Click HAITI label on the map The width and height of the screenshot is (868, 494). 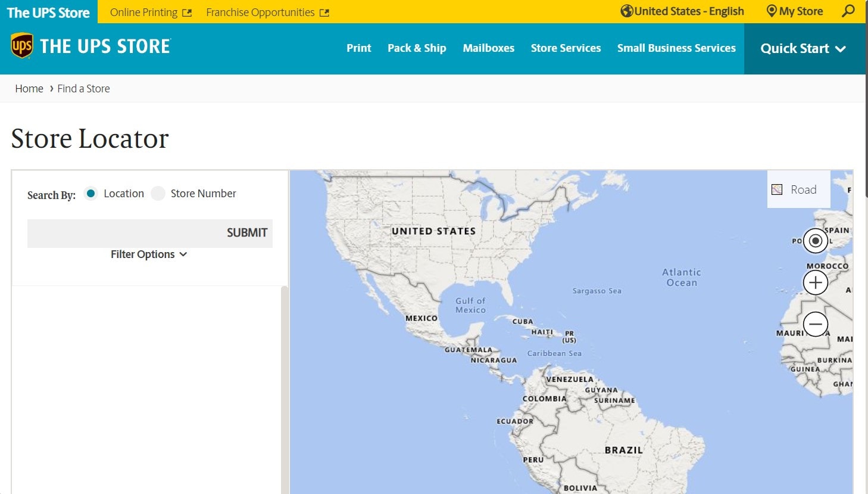pos(542,332)
